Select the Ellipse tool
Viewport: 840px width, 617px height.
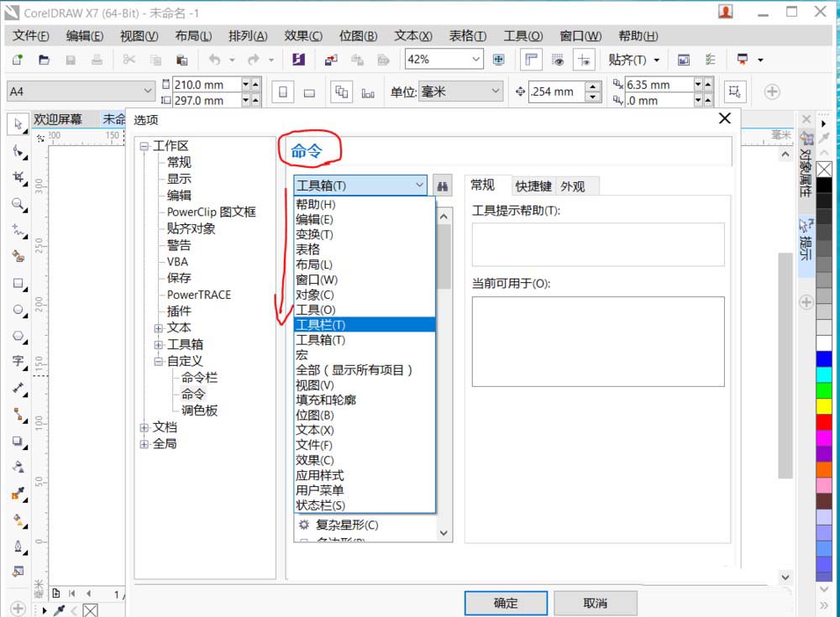pyautogui.click(x=18, y=310)
